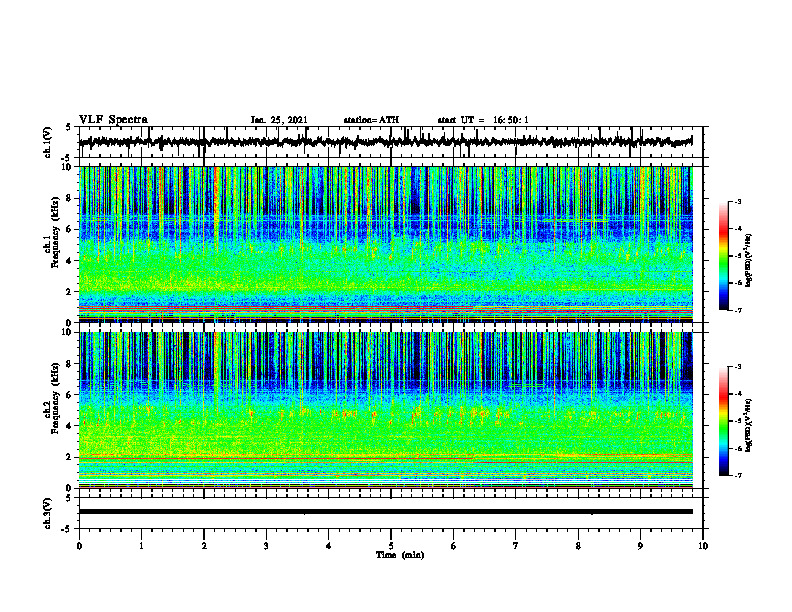Click the "-3" label on ch.1 color bar
792x612 pixels.
tap(738, 201)
